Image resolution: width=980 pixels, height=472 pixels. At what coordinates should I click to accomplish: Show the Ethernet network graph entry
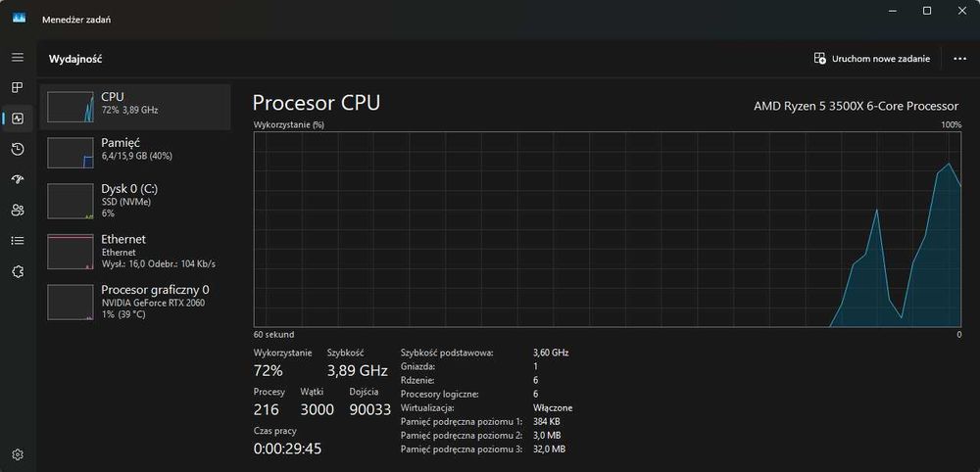pos(135,251)
